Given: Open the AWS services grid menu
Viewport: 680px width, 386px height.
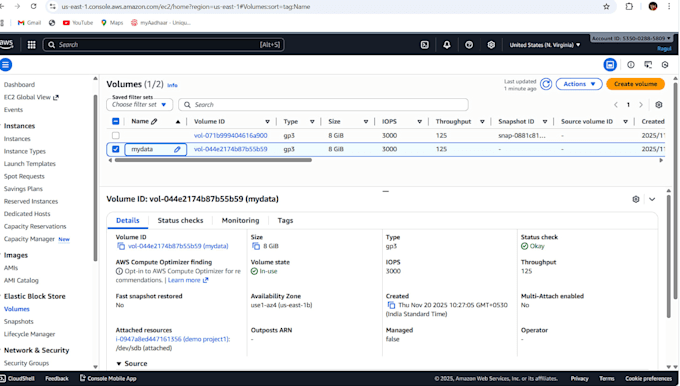Looking at the screenshot, I should click(x=31, y=45).
